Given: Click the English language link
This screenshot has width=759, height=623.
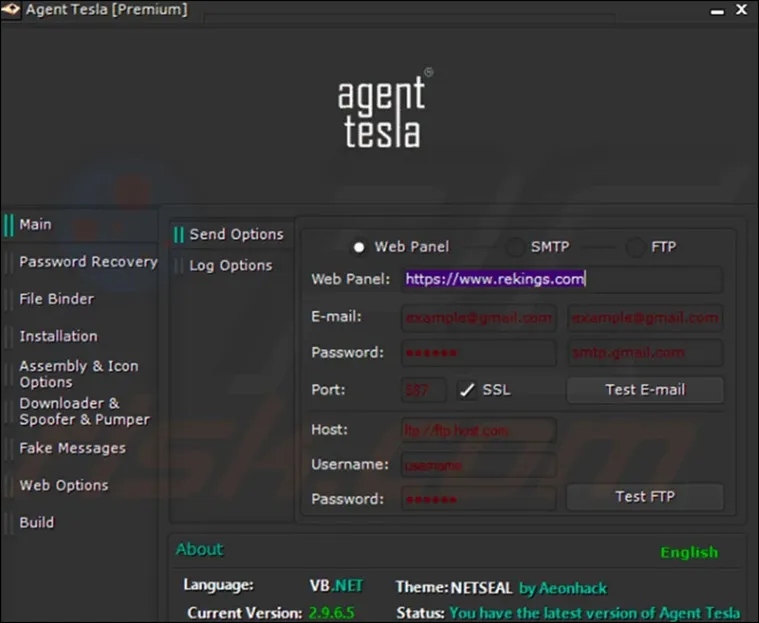Looking at the screenshot, I should click(689, 552).
